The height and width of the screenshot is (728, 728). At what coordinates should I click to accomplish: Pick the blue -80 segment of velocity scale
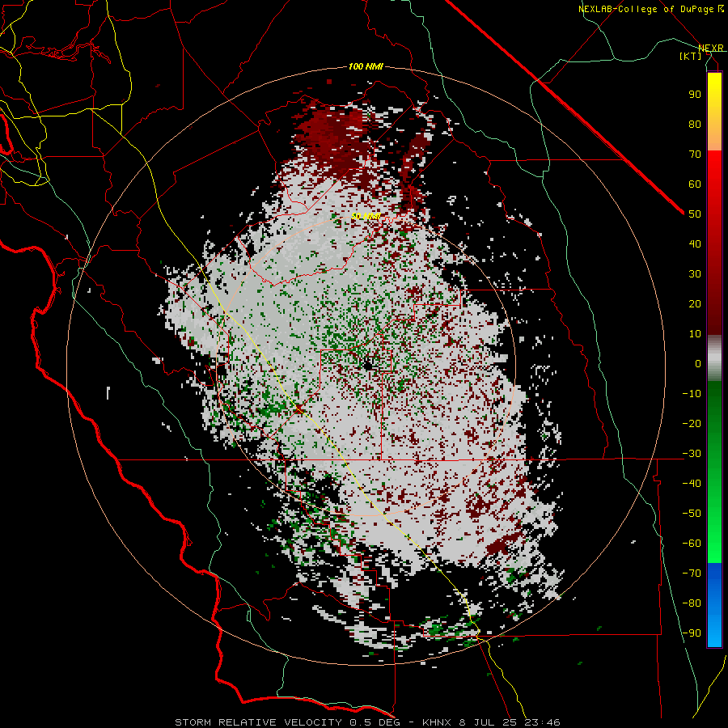(x=714, y=603)
